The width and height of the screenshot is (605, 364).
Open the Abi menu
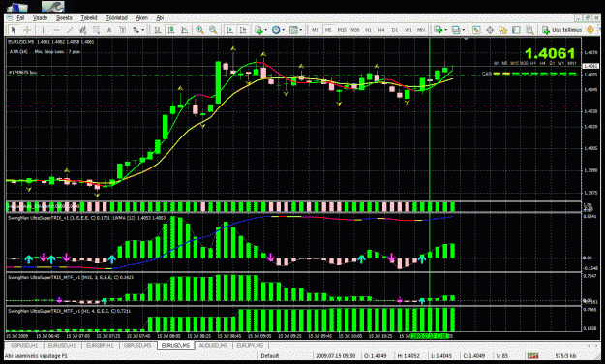160,18
